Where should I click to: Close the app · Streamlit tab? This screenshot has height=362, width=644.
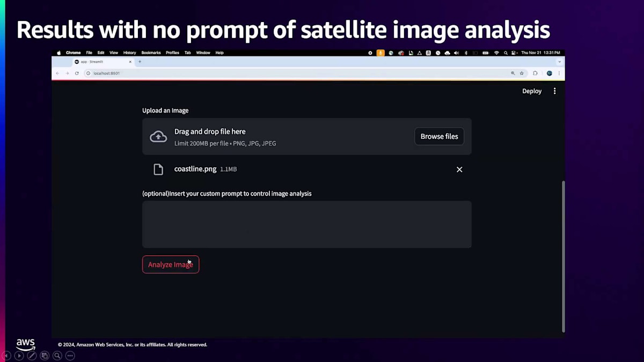click(130, 62)
